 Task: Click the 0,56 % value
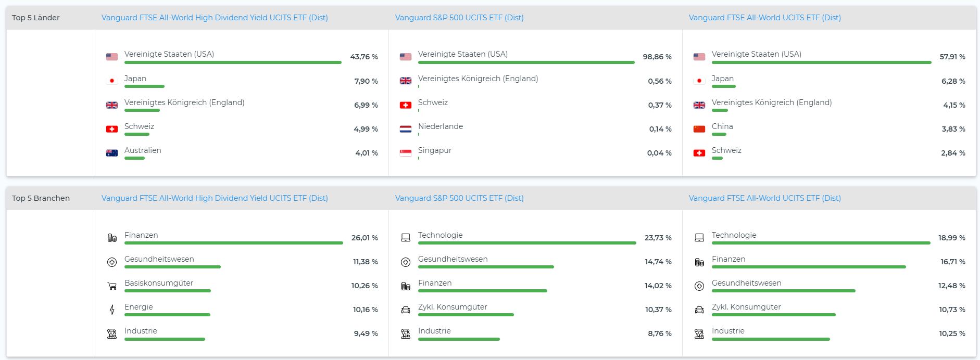pos(660,81)
